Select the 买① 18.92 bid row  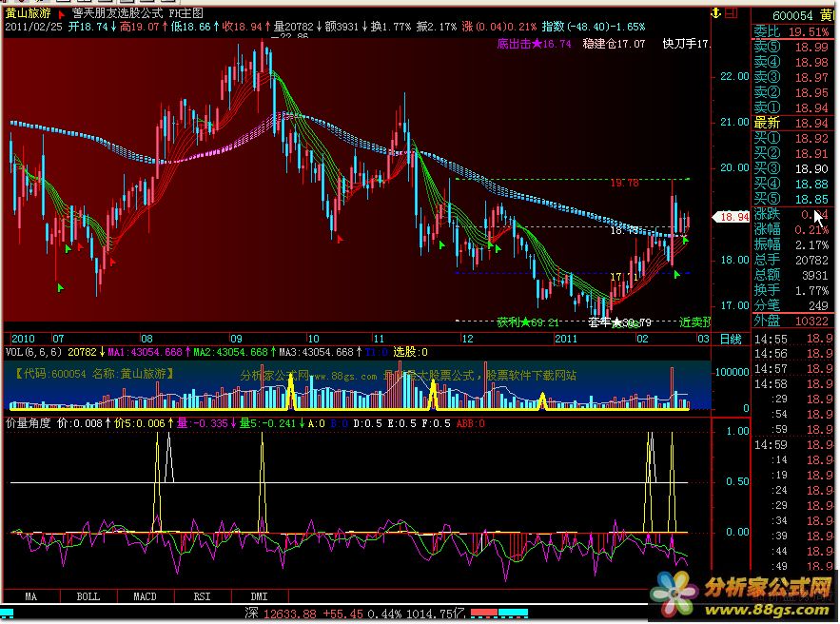[x=791, y=138]
